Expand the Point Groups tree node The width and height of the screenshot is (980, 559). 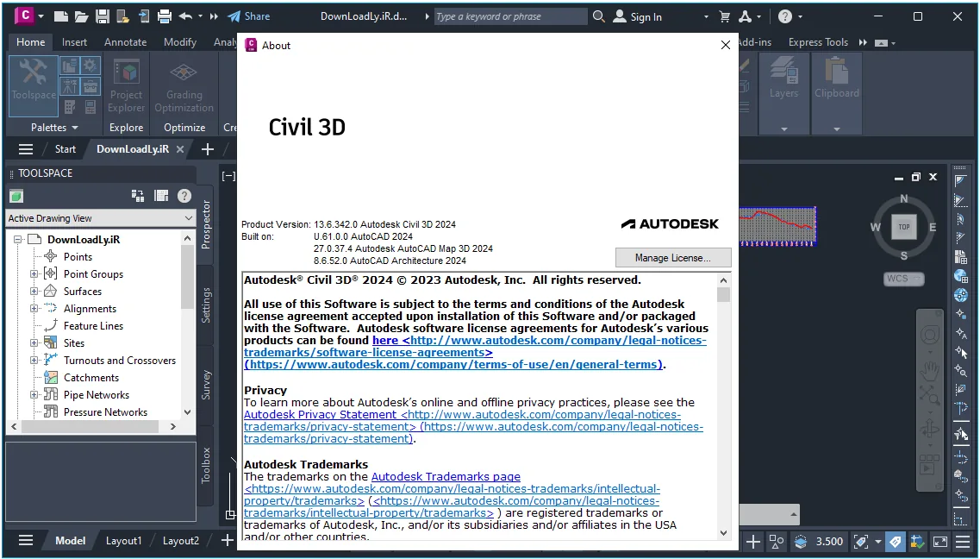click(34, 273)
